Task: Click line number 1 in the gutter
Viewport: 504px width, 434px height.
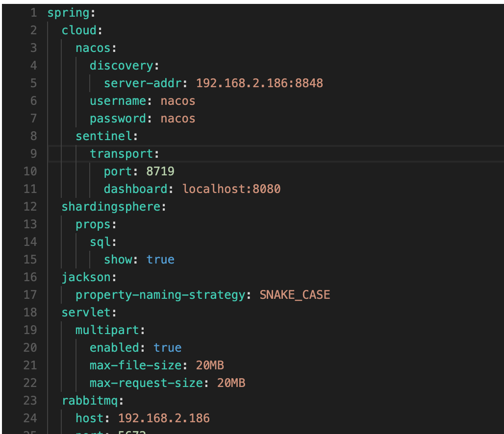Action: coord(34,13)
